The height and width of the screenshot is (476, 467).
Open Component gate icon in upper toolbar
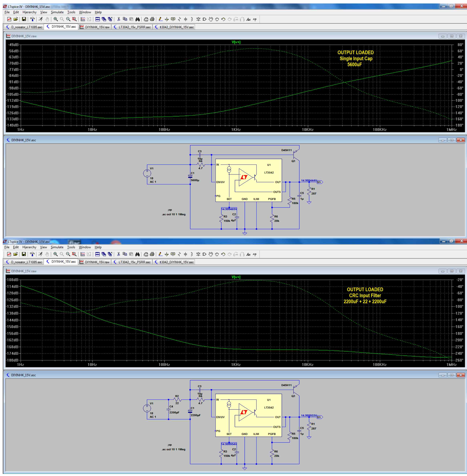click(x=204, y=19)
